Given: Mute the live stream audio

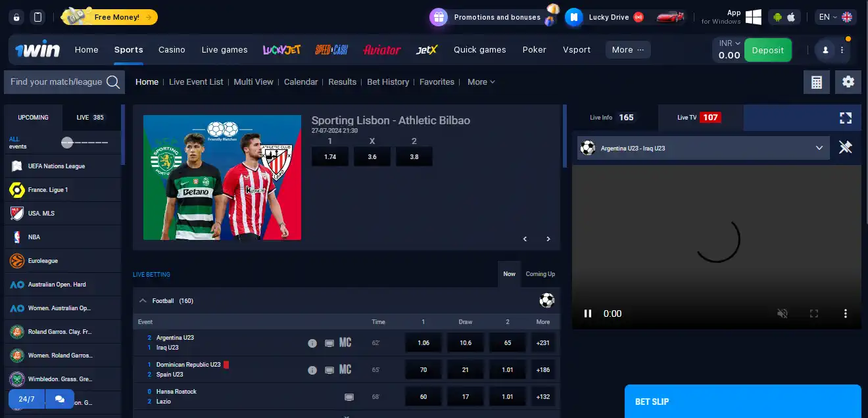Looking at the screenshot, I should [783, 313].
